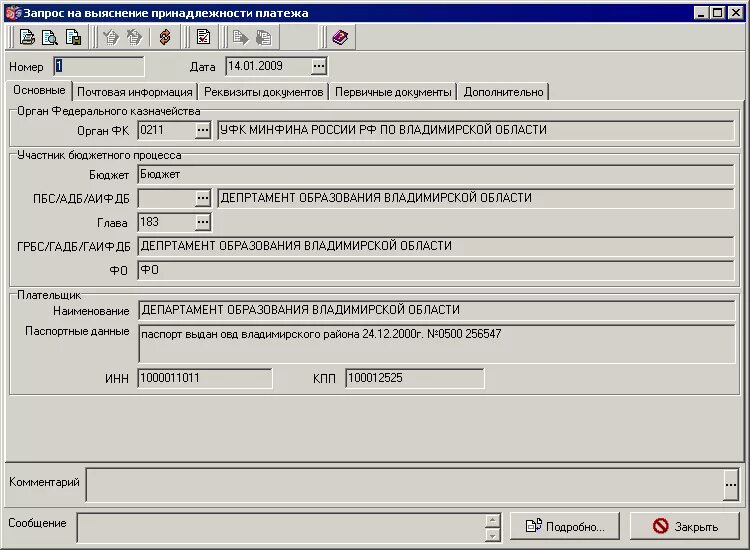The width and height of the screenshot is (750, 550).
Task: Click the Плательщик Наименование field
Action: (x=437, y=310)
